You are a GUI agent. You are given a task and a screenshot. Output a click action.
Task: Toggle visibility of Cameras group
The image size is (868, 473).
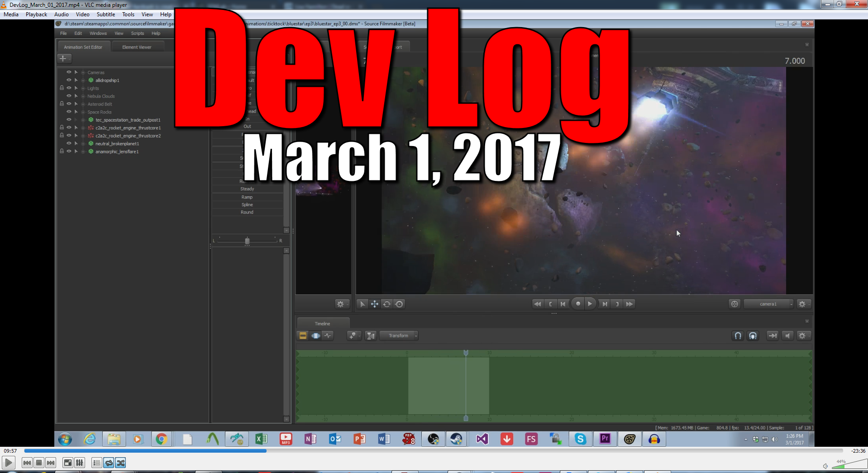[69, 72]
